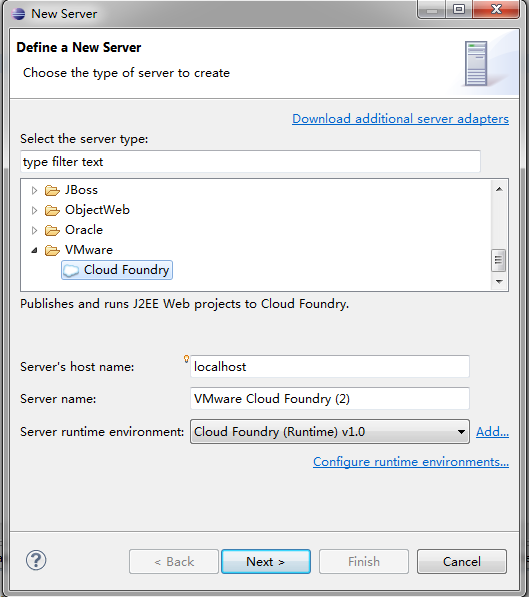The image size is (529, 597).
Task: Click the Next button
Action: pyautogui.click(x=266, y=562)
